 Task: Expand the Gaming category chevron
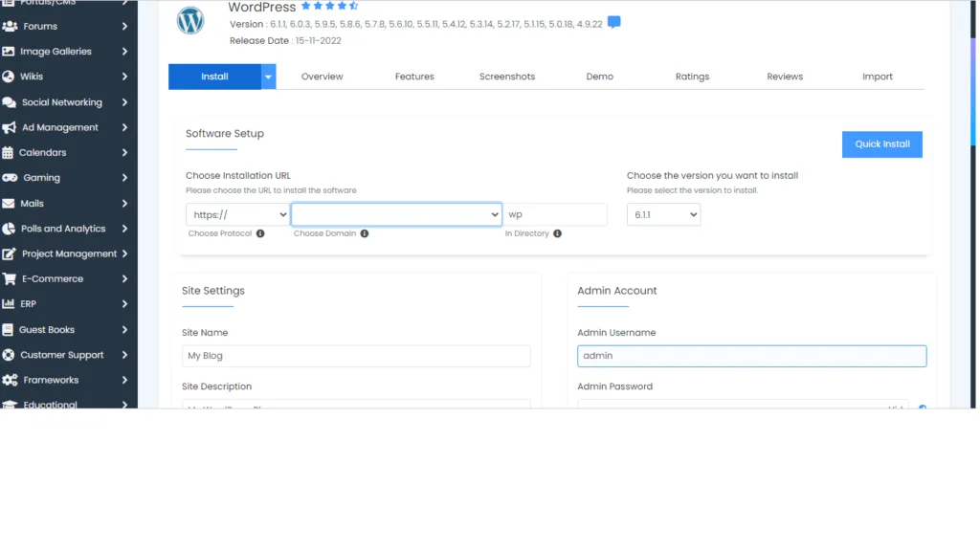point(124,178)
